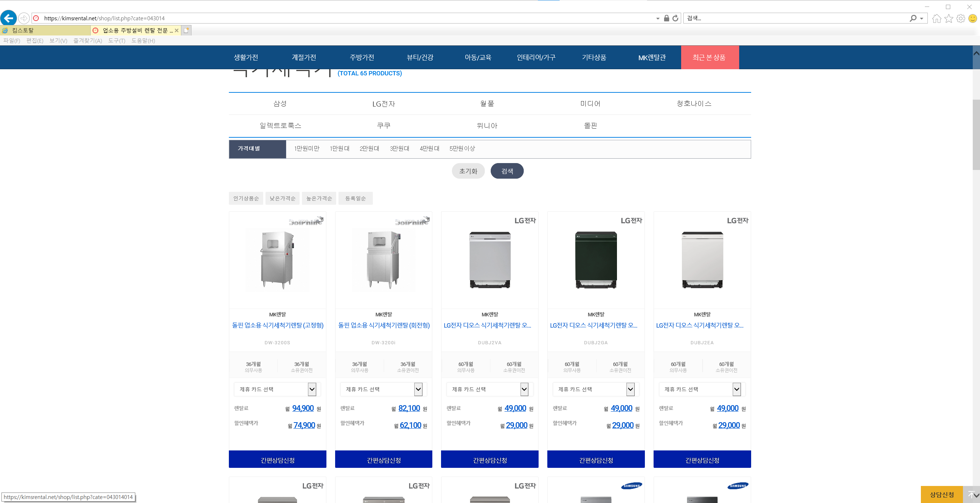This screenshot has height=503, width=980.
Task: Click the refresh icon in address bar
Action: tap(675, 18)
